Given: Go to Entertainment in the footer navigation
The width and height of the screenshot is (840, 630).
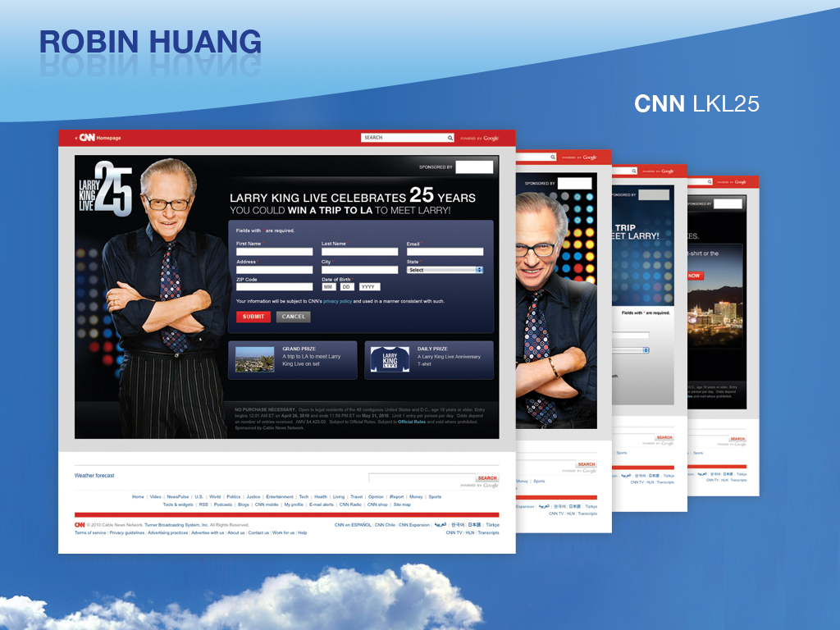Looking at the screenshot, I should (280, 496).
